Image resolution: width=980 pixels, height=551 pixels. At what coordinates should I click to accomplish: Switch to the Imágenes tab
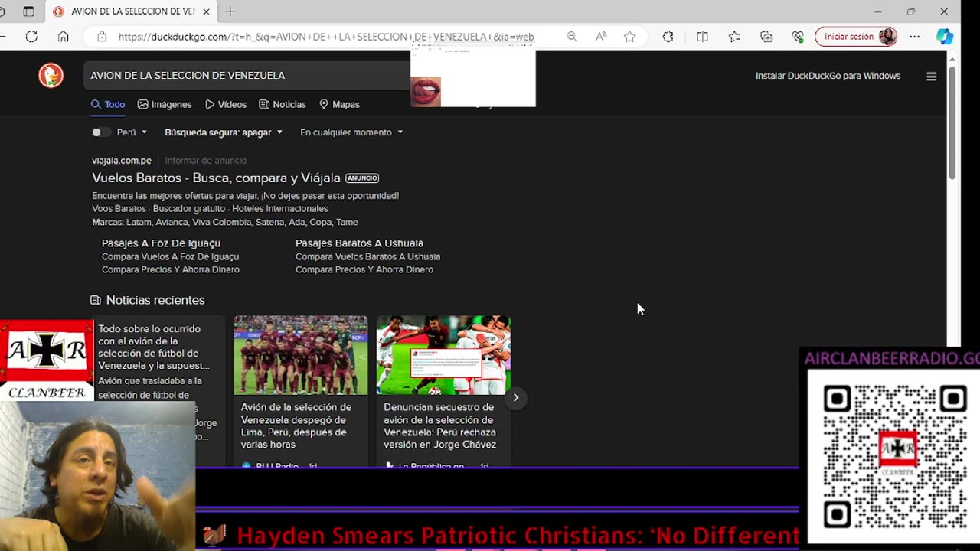tap(165, 104)
